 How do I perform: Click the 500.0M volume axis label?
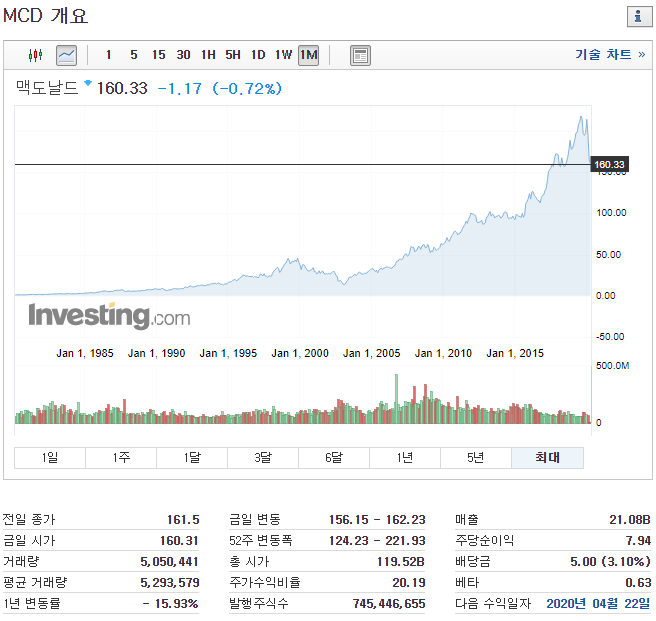coord(612,366)
